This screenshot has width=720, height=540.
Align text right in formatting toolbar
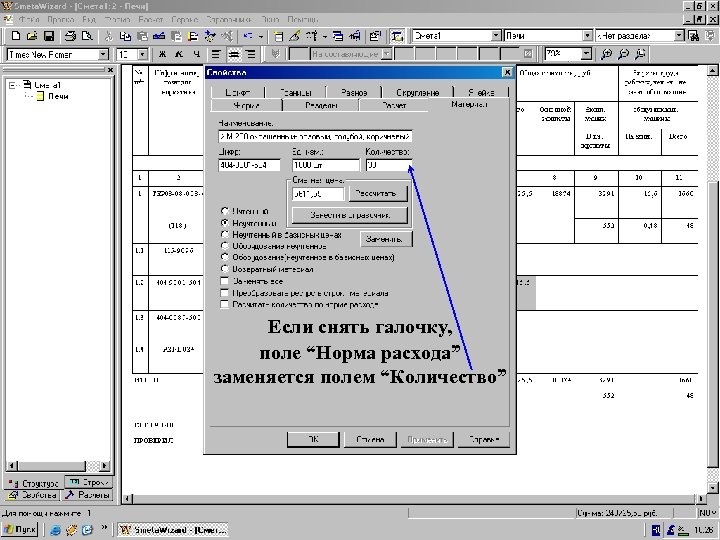pos(250,54)
